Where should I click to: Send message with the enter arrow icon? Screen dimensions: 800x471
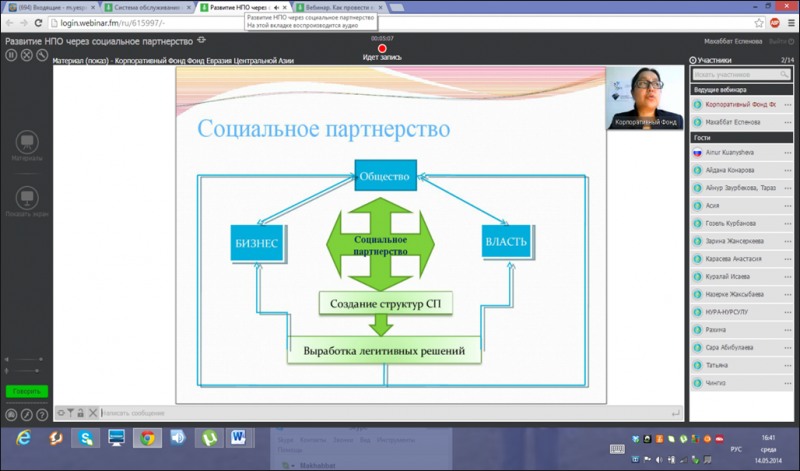point(676,413)
